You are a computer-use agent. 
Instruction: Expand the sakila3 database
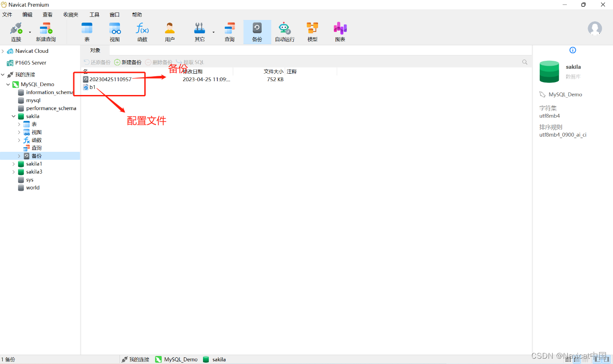pyautogui.click(x=13, y=172)
